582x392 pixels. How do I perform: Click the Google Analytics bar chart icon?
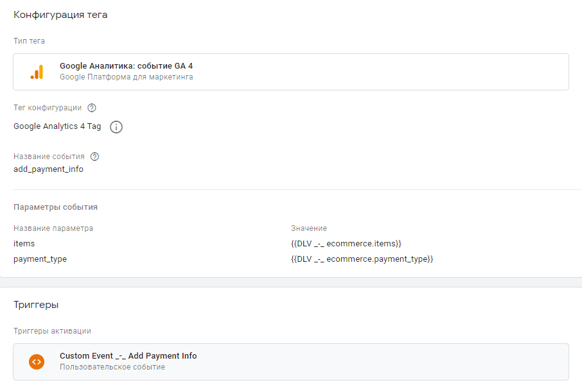pyautogui.click(x=37, y=72)
